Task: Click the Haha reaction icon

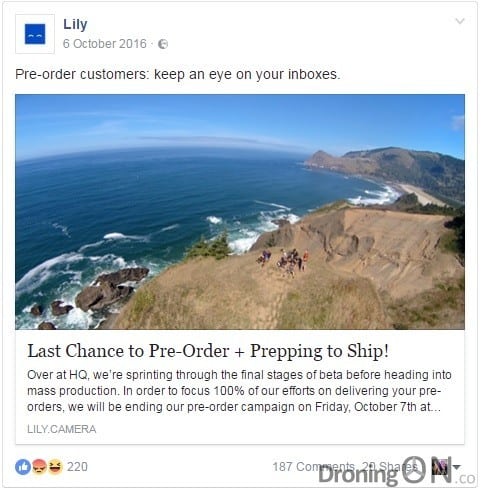Action: click(55, 467)
